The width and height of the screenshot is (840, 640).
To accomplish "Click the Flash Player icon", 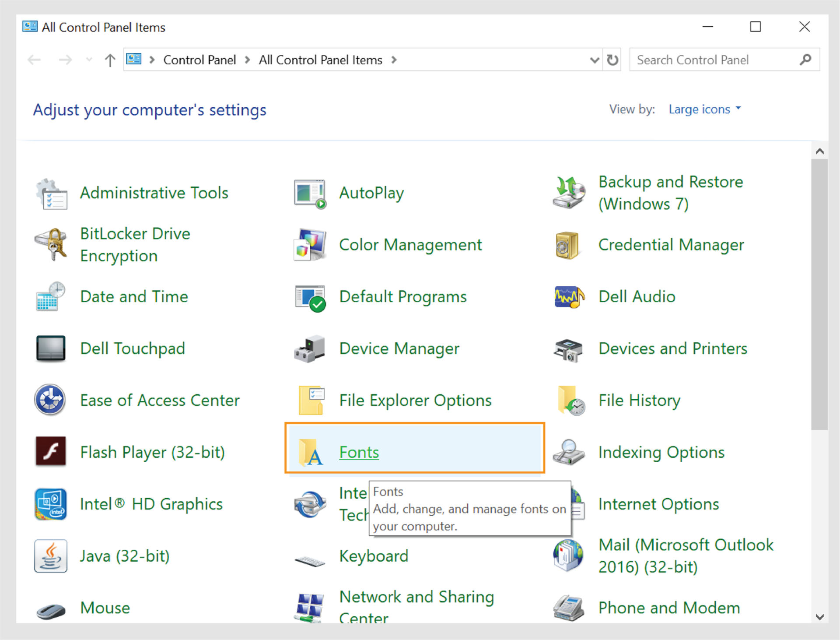I will pos(51,451).
